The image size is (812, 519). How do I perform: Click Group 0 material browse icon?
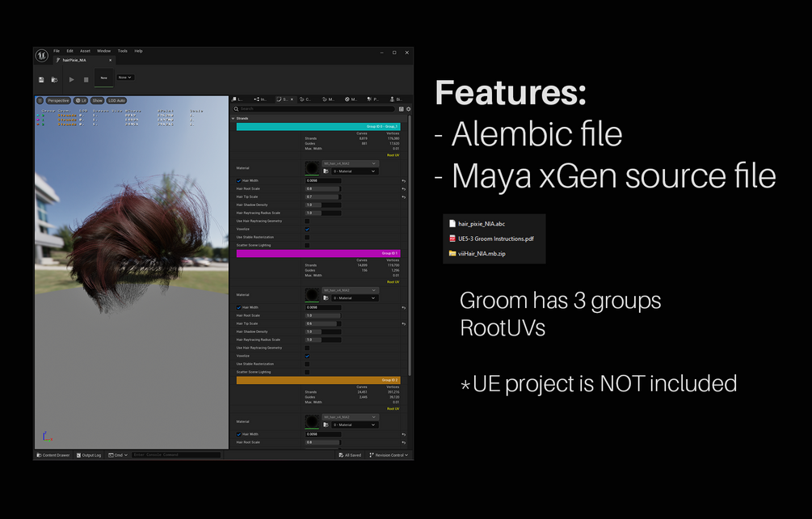[x=326, y=171]
